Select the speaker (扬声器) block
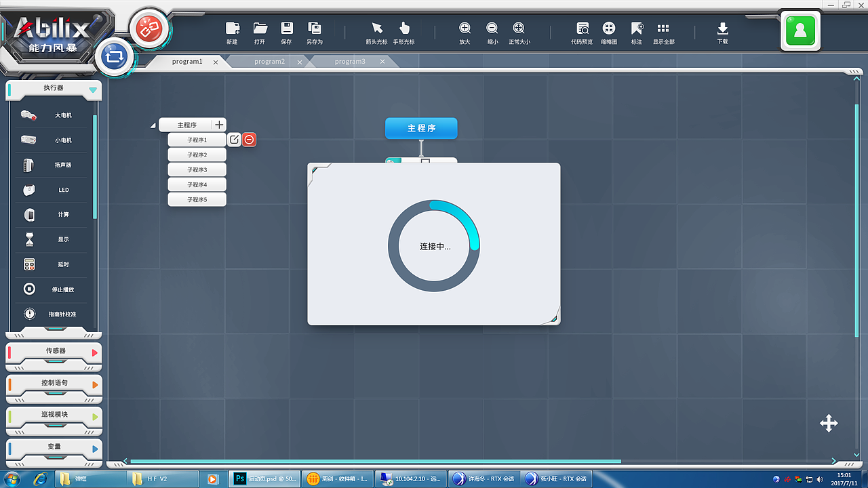The height and width of the screenshot is (488, 868). coord(53,165)
